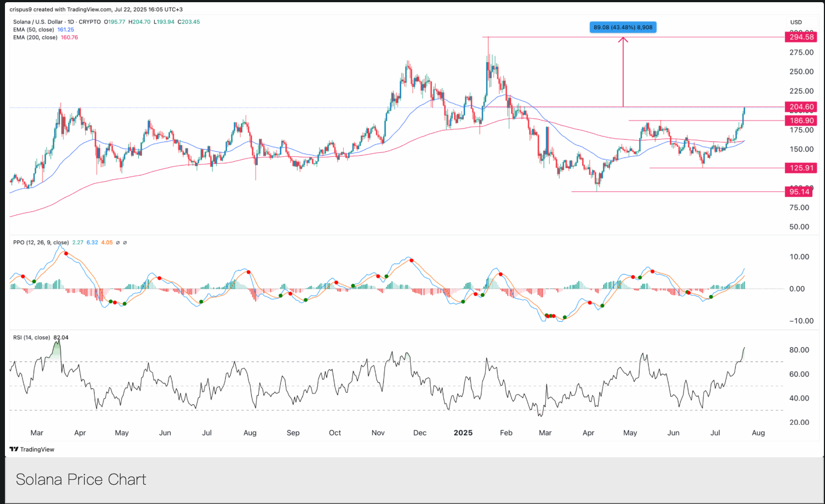Click the 294.58 red price tag
This screenshot has height=504, width=825.
(x=801, y=37)
